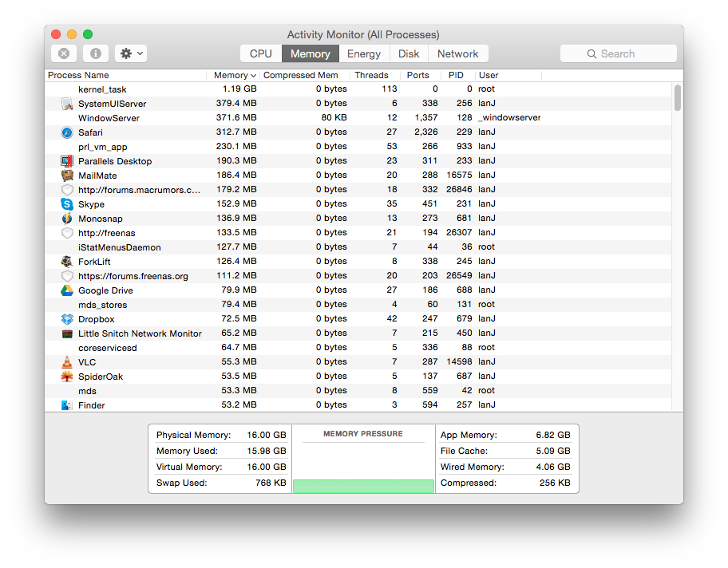Viewport: 728px width, 568px height.
Task: Select the prl_vm_app process
Action: [x=358, y=147]
